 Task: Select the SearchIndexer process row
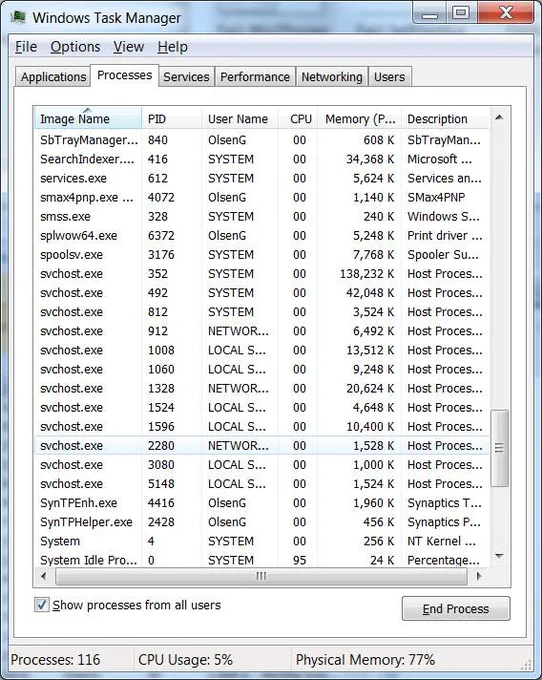tap(261, 159)
